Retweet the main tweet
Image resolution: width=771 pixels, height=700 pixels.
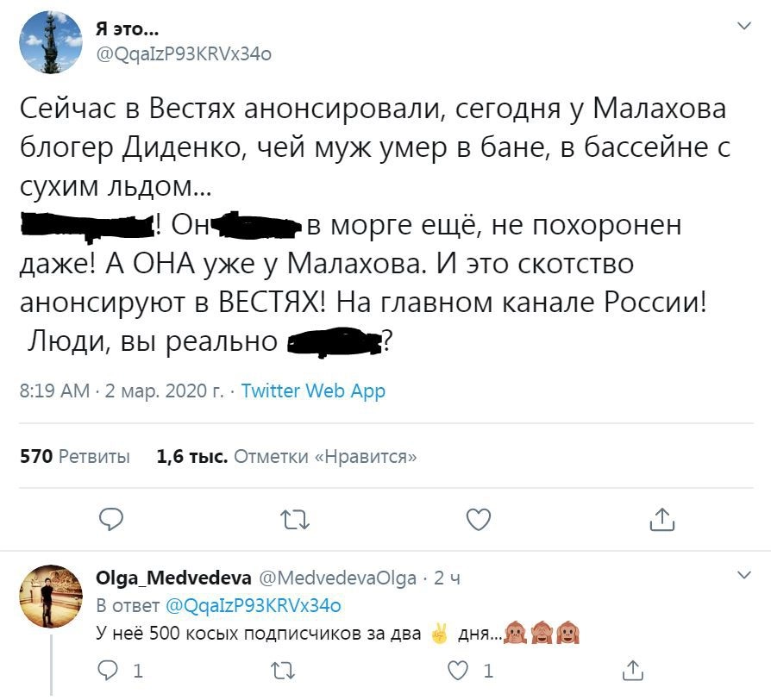pos(296,518)
